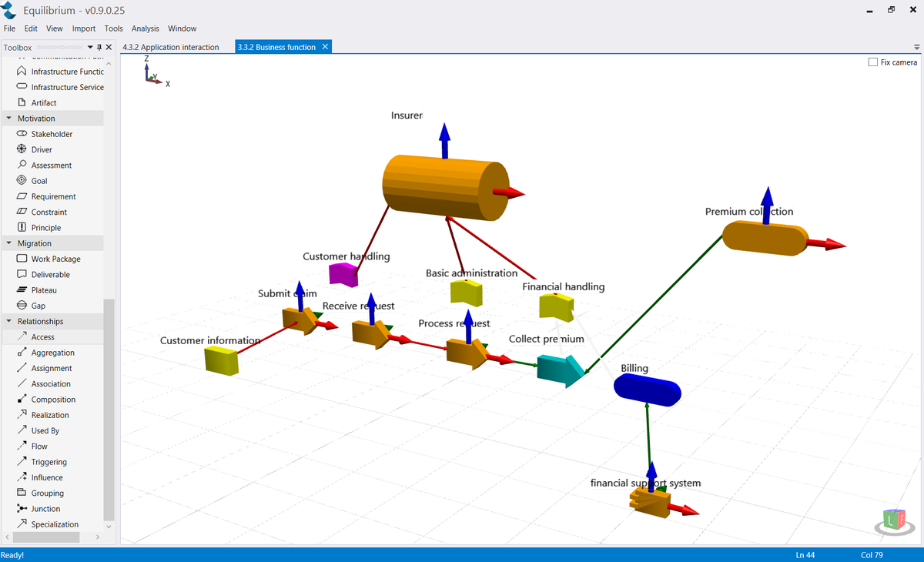Pick the Association relationship tool
The image size is (924, 562).
[43, 384]
